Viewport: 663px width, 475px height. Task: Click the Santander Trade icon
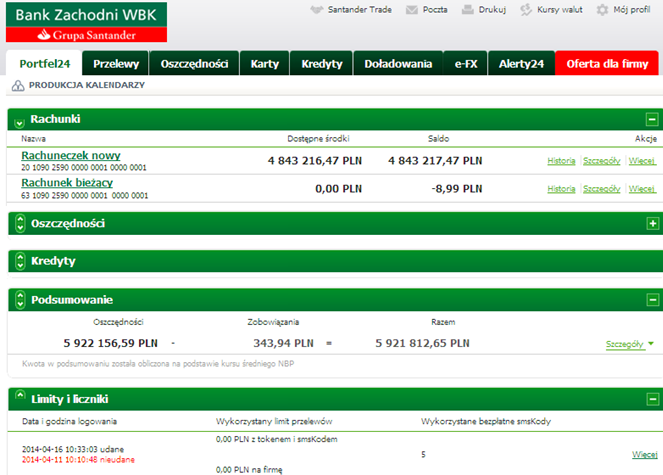click(x=316, y=9)
